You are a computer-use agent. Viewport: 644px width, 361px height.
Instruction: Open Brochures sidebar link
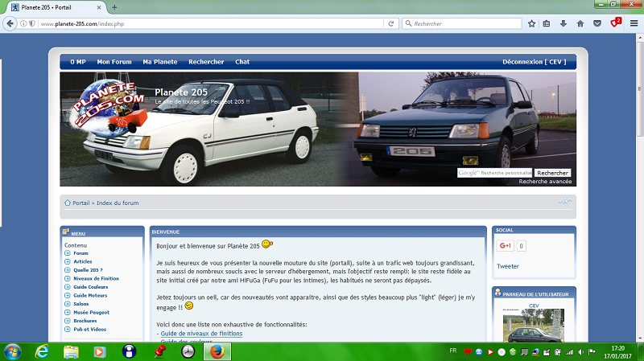[85, 321]
